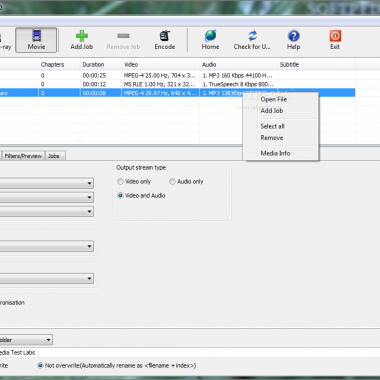Select the Audio only radio button
The image size is (380, 380).
pyautogui.click(x=172, y=182)
